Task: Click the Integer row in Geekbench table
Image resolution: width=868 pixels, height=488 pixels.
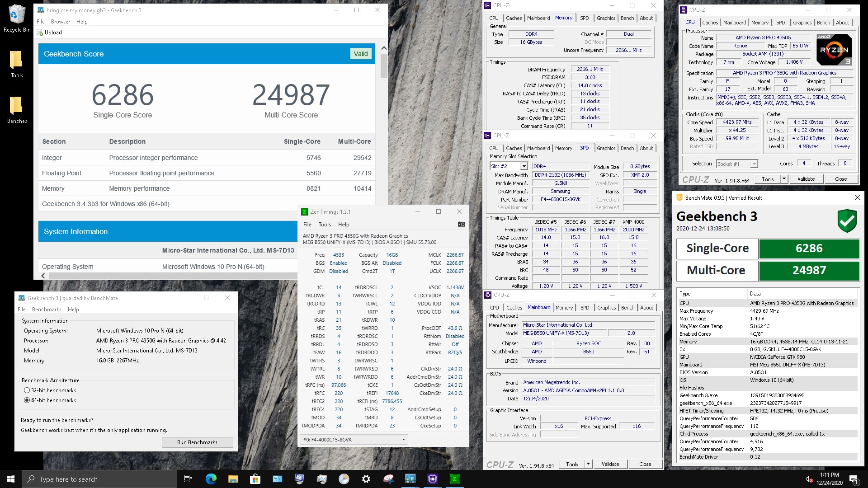Action: 207,158
